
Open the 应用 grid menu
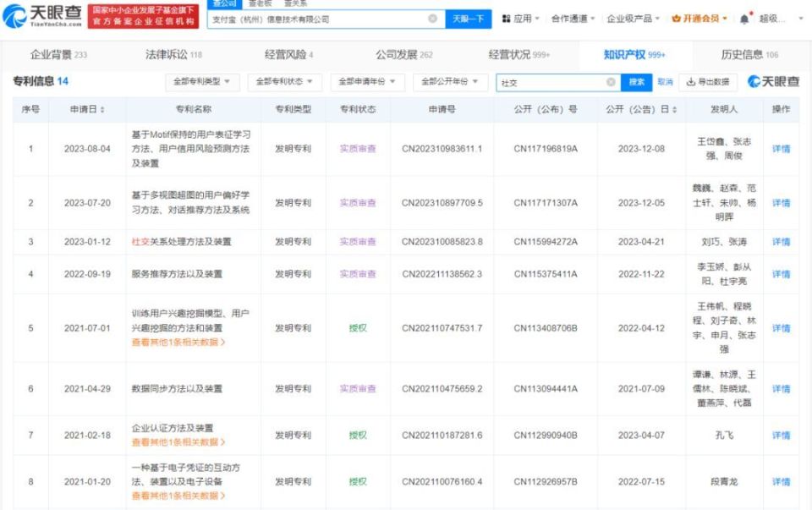pyautogui.click(x=520, y=19)
